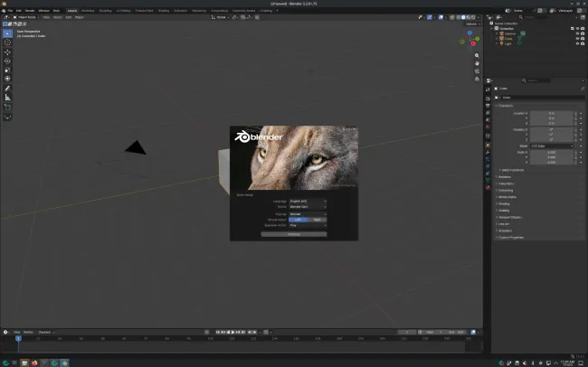This screenshot has height=367, width=588.
Task: Select the Rotate tool
Action: [x=7, y=61]
